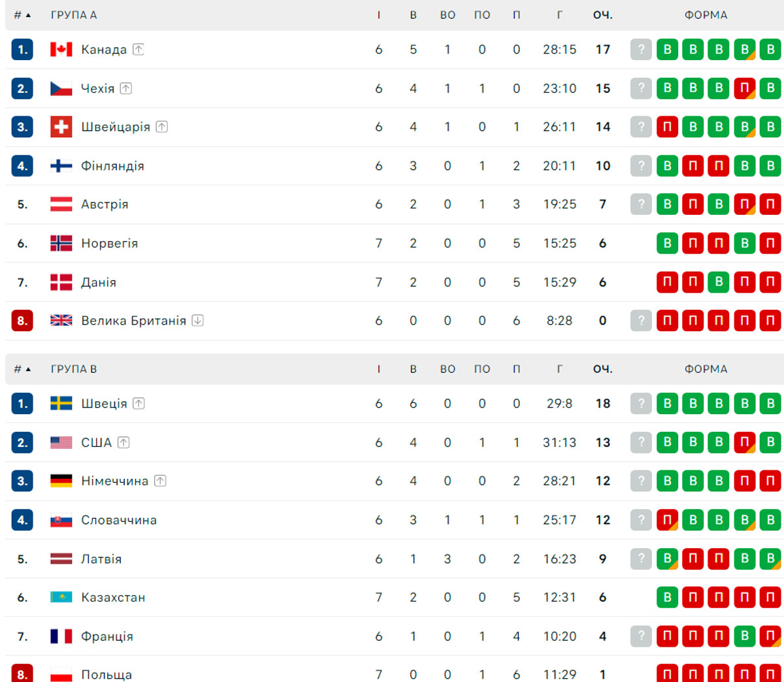Screen dimensions: 784x682
Task: Click the ФОРМА column header in Group B
Action: pos(706,369)
